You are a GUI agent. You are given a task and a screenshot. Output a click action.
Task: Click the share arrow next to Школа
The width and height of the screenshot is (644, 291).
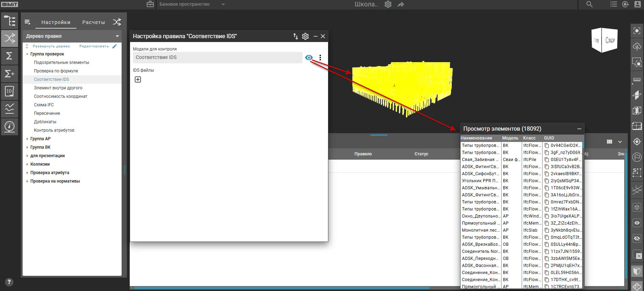(401, 4)
